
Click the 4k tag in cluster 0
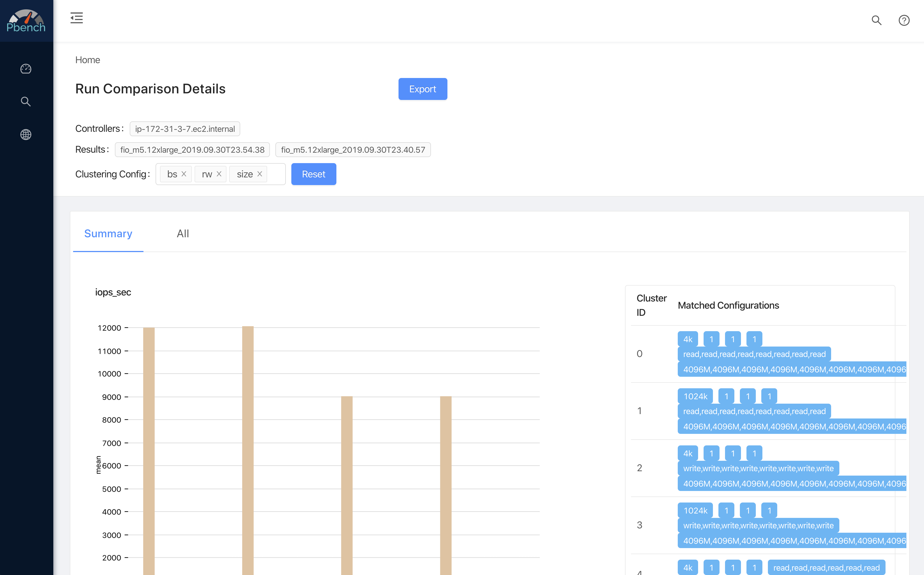pyautogui.click(x=687, y=339)
